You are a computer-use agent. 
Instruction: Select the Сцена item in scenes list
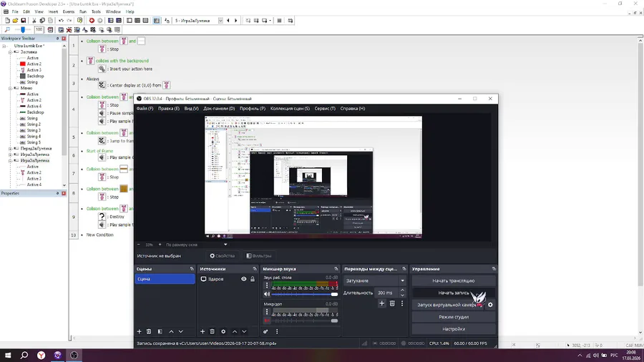[x=165, y=279]
